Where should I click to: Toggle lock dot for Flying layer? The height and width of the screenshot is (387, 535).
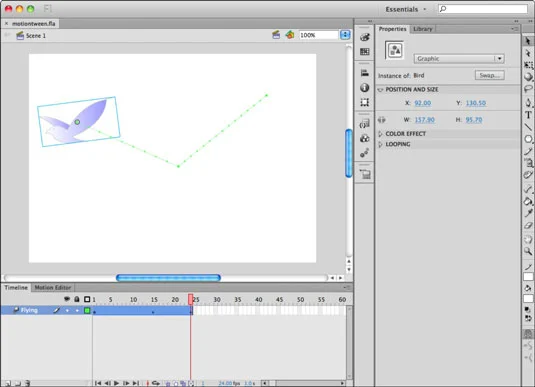(77, 310)
